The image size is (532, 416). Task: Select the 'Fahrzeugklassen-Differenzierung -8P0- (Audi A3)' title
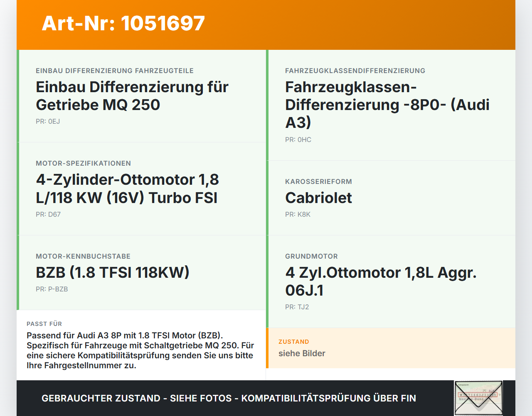pyautogui.click(x=387, y=105)
